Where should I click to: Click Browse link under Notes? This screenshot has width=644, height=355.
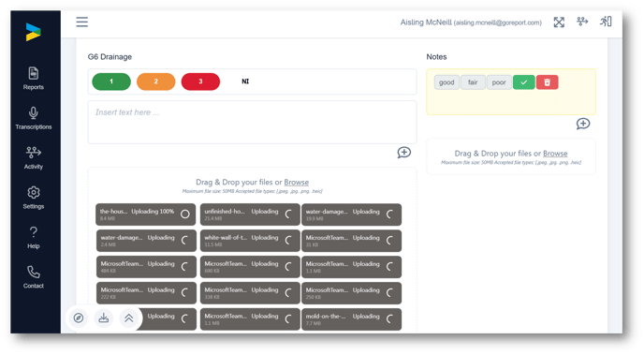[x=555, y=154]
